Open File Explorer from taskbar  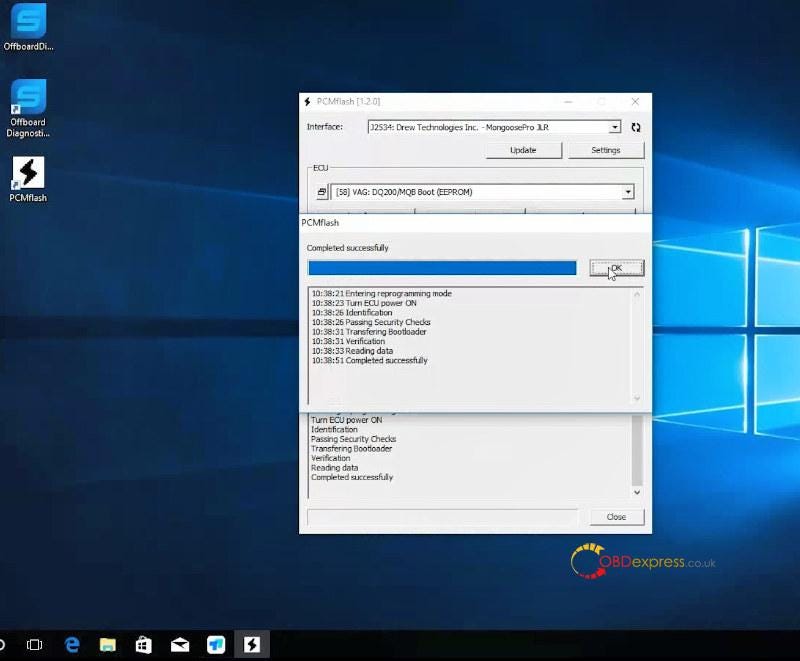[108, 645]
